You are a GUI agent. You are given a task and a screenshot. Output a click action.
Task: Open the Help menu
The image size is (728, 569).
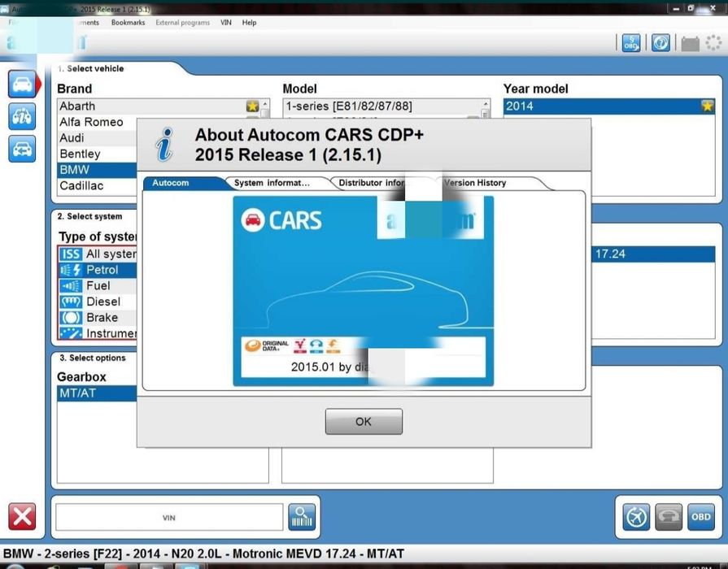coord(250,22)
